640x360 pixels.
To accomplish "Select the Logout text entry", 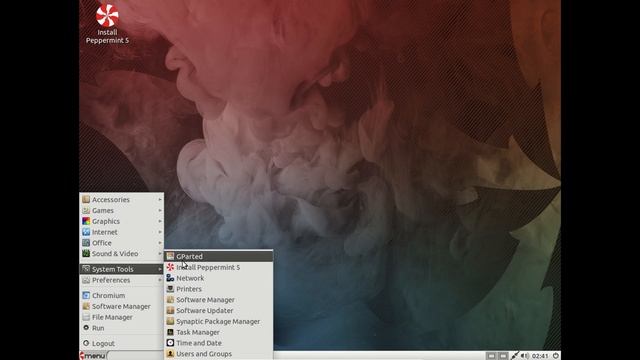I will (103, 343).
